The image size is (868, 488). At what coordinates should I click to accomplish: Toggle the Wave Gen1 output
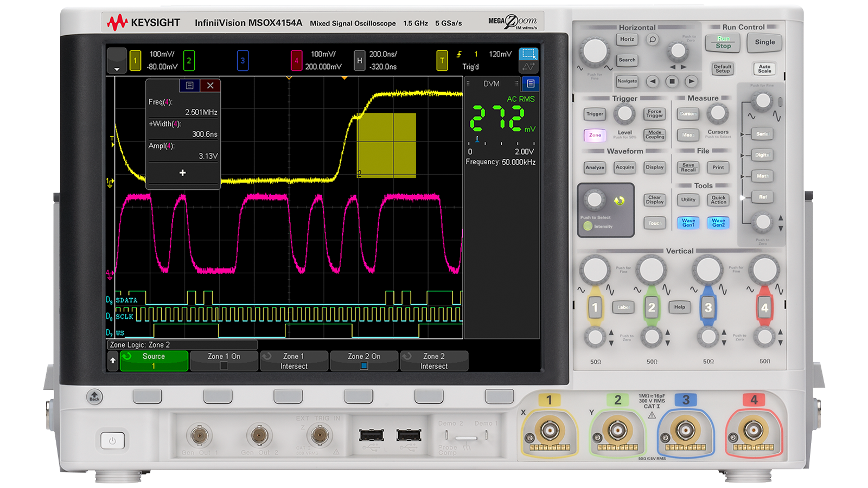688,222
